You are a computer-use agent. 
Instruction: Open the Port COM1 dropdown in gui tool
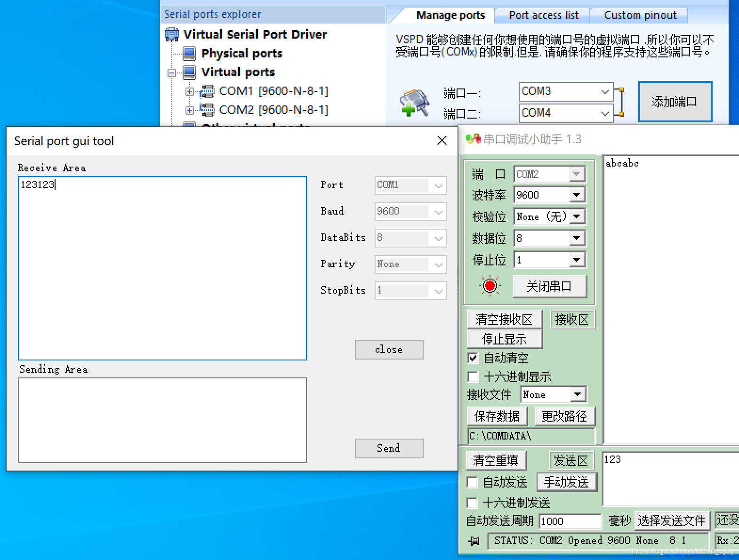click(x=439, y=185)
